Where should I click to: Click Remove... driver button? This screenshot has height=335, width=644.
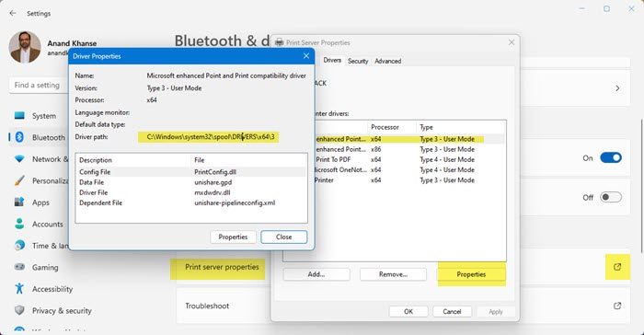[393, 274]
